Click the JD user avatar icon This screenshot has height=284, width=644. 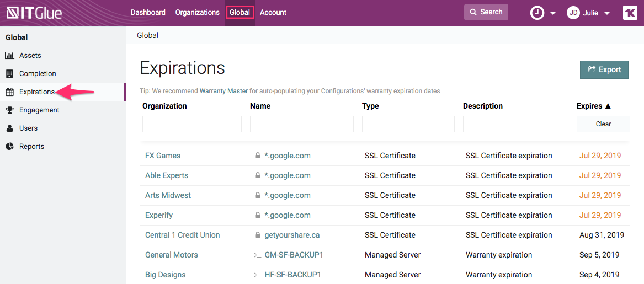tap(573, 13)
